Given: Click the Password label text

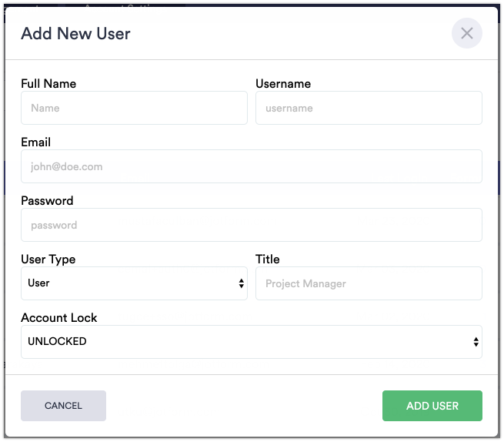Looking at the screenshot, I should click(47, 200).
